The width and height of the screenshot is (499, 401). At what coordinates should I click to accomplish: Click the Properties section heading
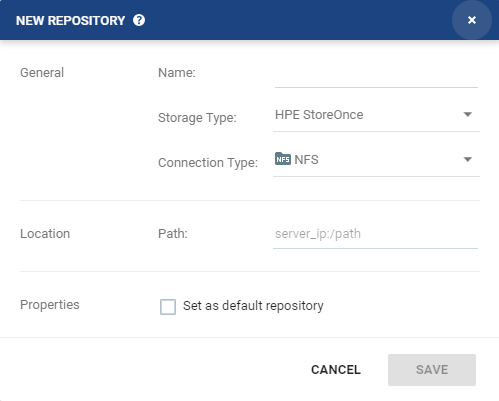point(50,305)
